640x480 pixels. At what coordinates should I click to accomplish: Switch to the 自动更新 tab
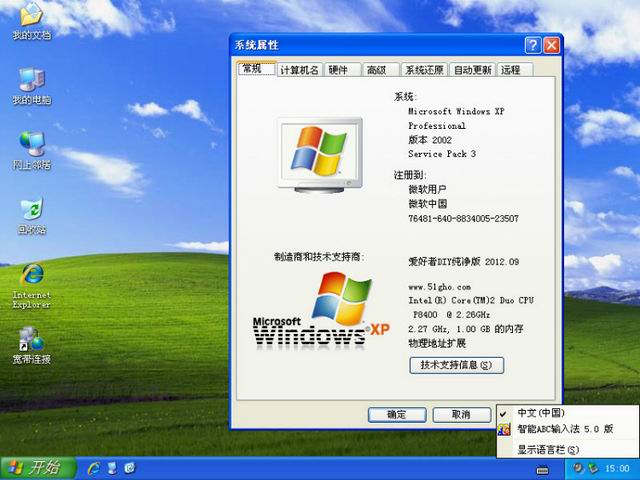(472, 70)
